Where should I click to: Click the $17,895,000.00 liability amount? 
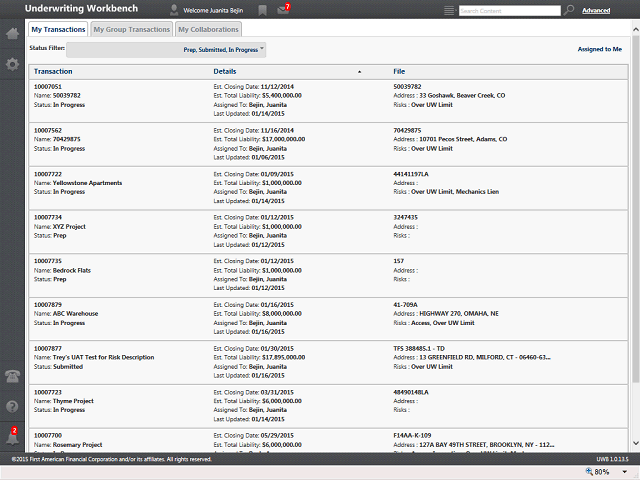pos(284,358)
